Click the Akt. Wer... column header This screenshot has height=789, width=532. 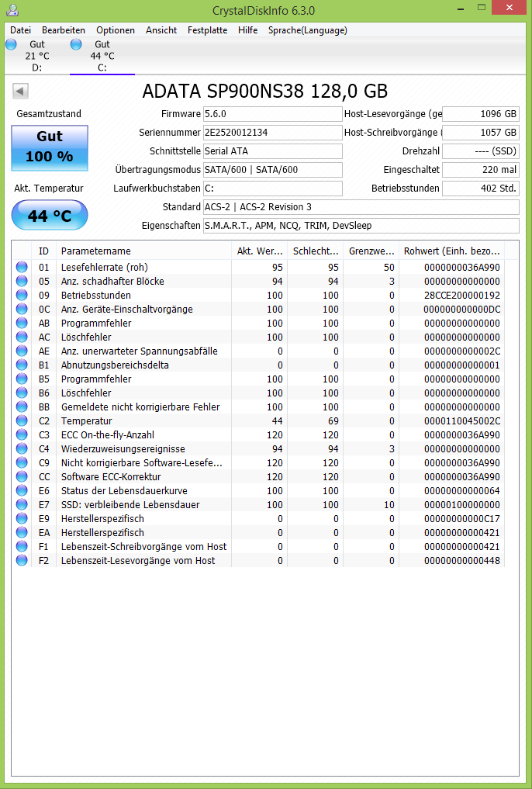tap(260, 251)
